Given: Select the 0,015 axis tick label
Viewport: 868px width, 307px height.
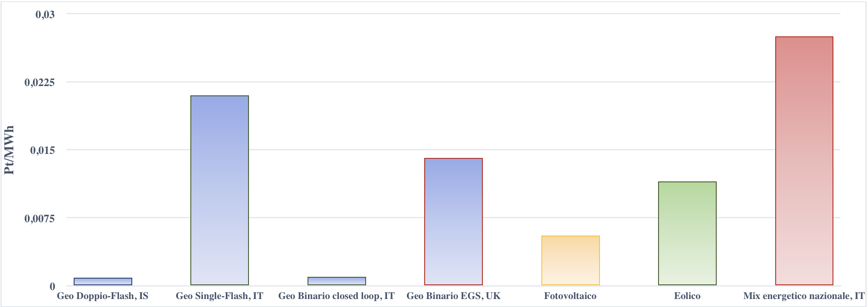Looking at the screenshot, I should pyautogui.click(x=43, y=150).
